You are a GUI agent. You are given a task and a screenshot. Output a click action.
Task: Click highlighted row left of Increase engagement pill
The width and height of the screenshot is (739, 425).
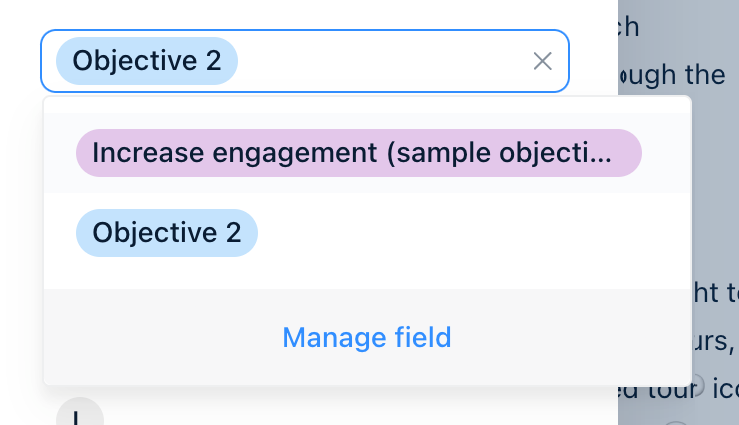point(60,153)
